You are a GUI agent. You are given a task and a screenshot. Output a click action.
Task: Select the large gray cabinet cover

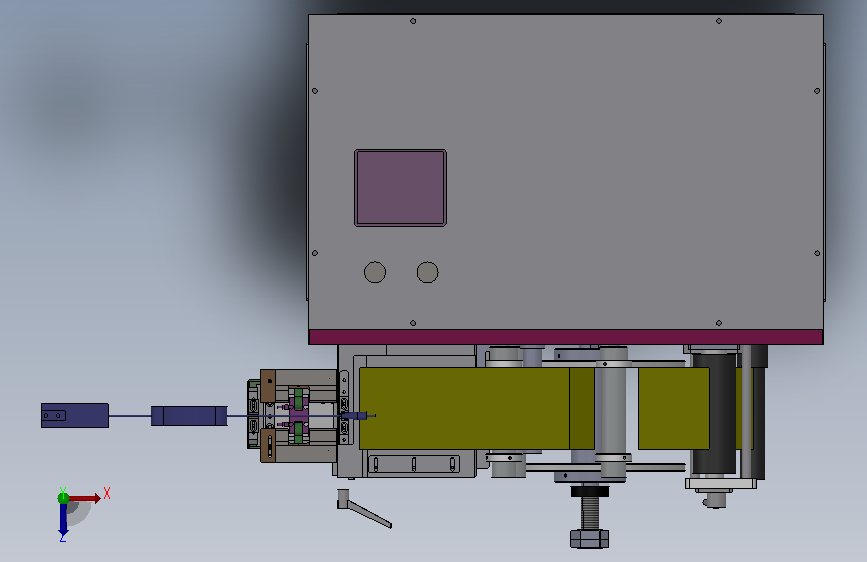[x=566, y=172]
